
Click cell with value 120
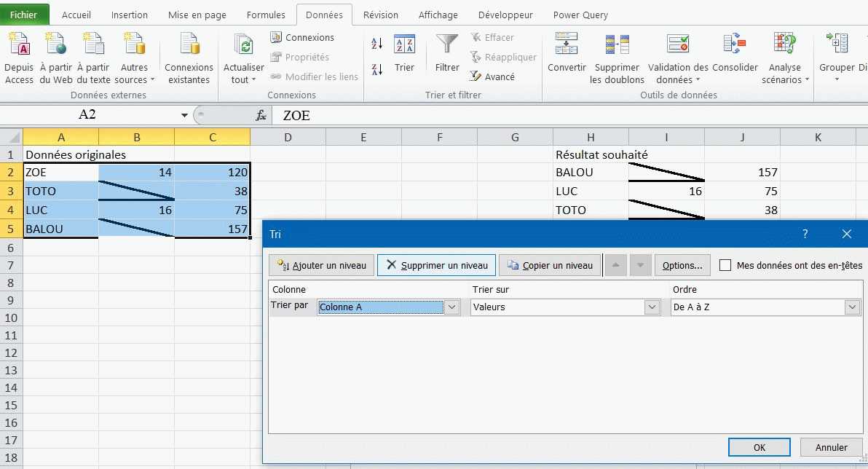click(212, 172)
